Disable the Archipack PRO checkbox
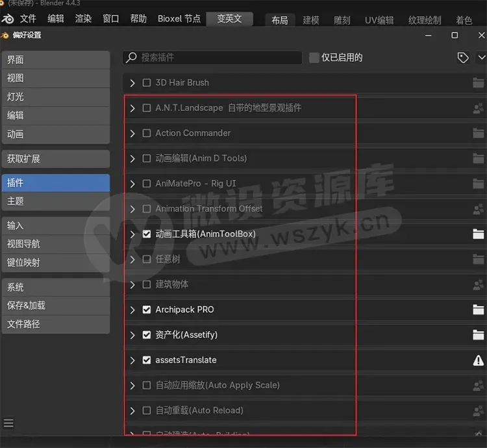Viewport: 487px width, 448px height. [x=146, y=310]
